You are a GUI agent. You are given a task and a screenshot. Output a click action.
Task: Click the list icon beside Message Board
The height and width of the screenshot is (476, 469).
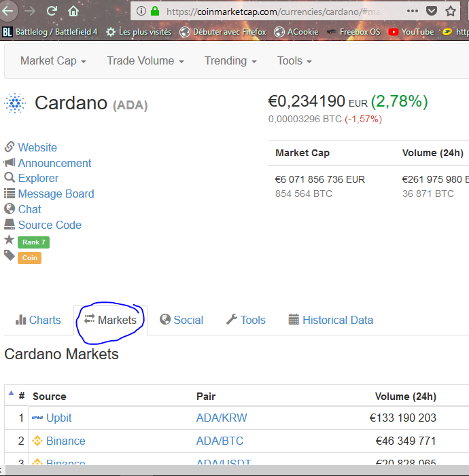coord(10,193)
